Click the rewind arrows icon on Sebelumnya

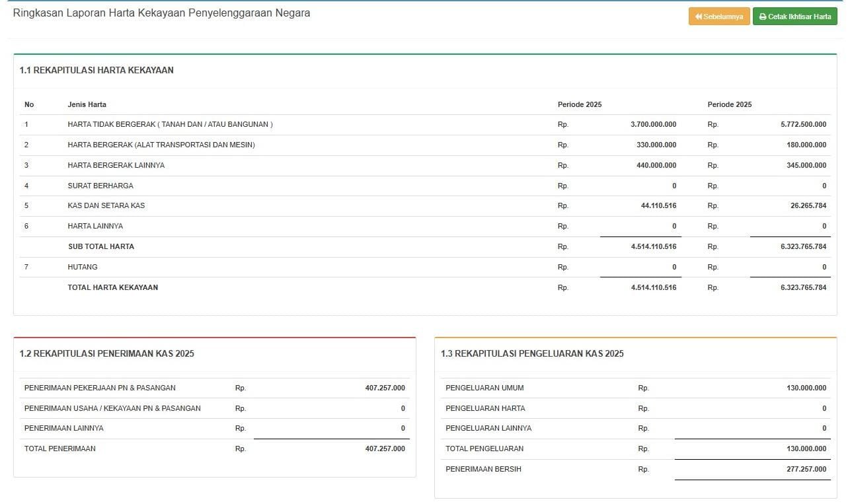pyautogui.click(x=698, y=17)
